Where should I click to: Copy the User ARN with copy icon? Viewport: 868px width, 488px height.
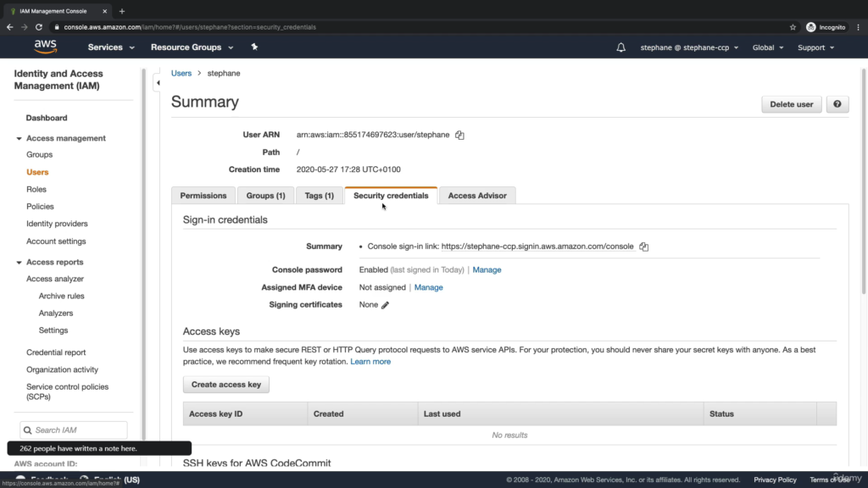[459, 135]
